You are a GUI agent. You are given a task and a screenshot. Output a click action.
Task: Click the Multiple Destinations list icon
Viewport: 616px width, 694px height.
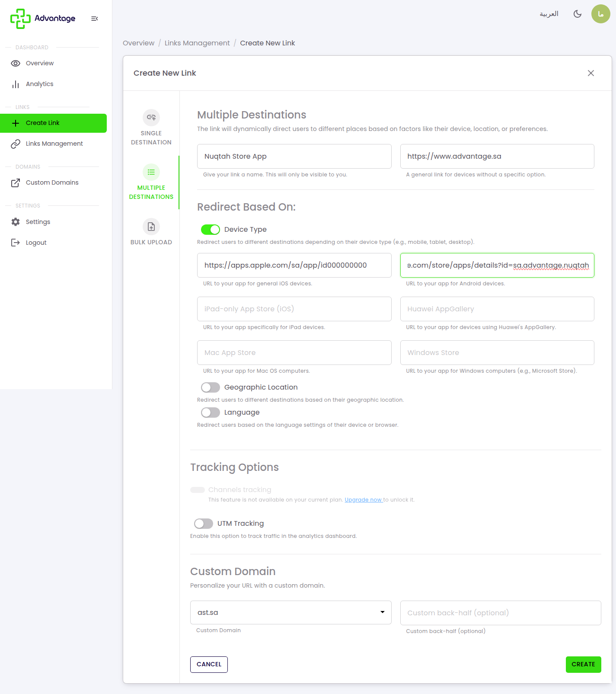pos(151,172)
